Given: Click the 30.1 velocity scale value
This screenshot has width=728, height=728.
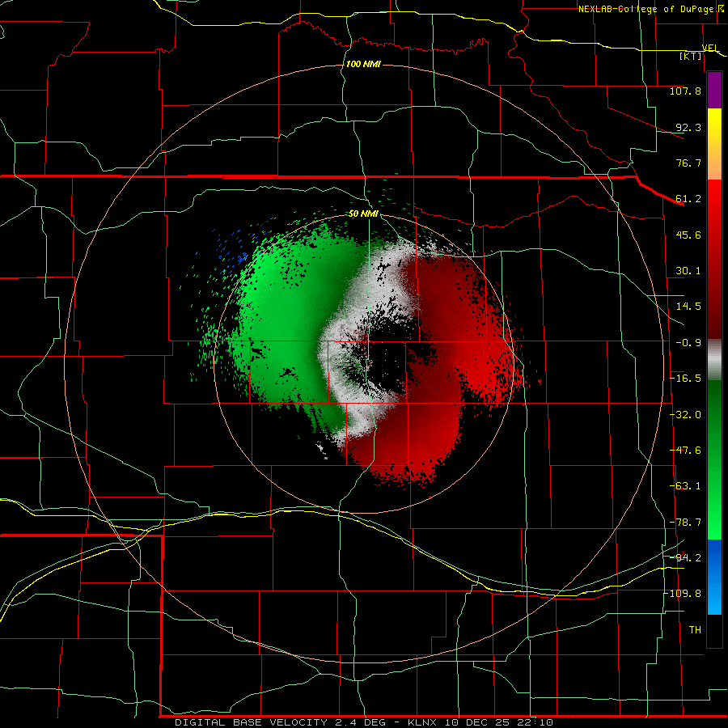Looking at the screenshot, I should click(x=688, y=271).
